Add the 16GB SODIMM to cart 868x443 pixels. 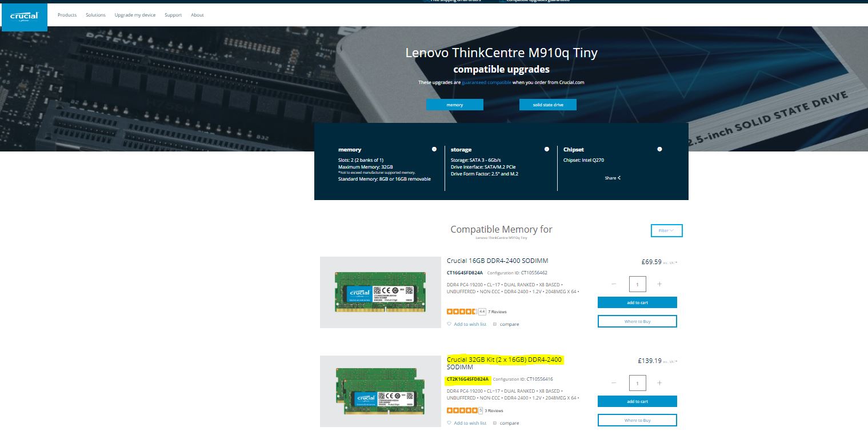(637, 302)
